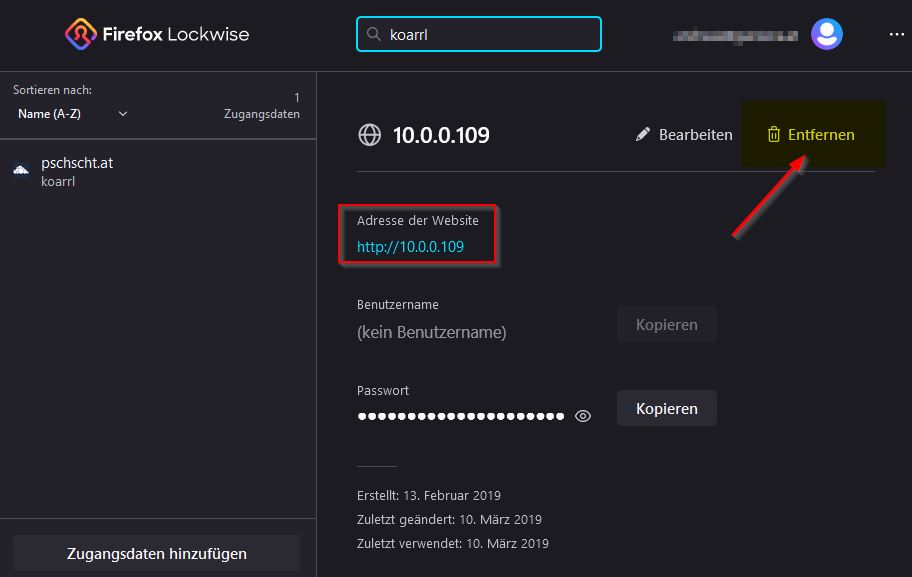Click Bearbeiten to edit the login
Image resolution: width=912 pixels, height=577 pixels.
[x=695, y=135]
